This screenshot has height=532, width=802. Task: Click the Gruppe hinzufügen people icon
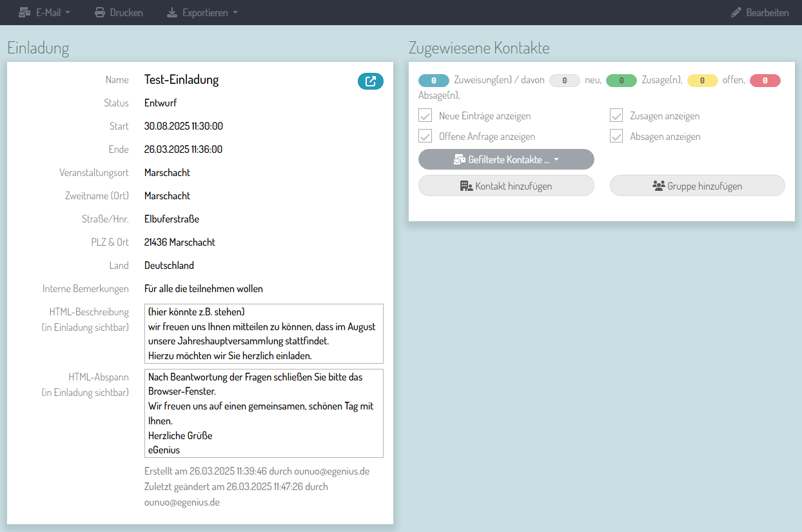click(x=658, y=186)
